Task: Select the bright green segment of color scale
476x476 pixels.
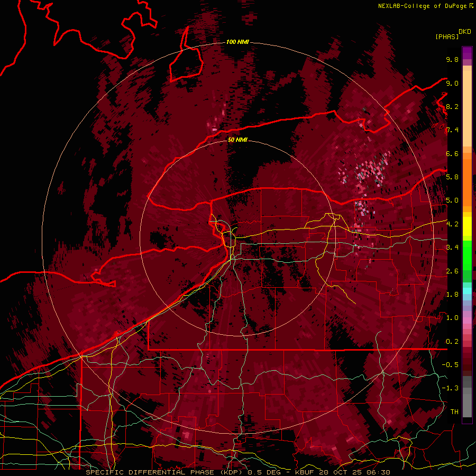Action: pyautogui.click(x=467, y=254)
